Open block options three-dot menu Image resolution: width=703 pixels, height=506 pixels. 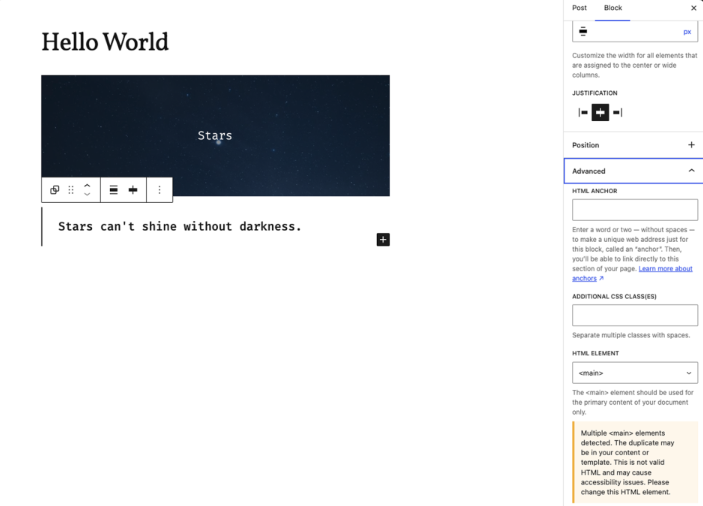tap(159, 189)
